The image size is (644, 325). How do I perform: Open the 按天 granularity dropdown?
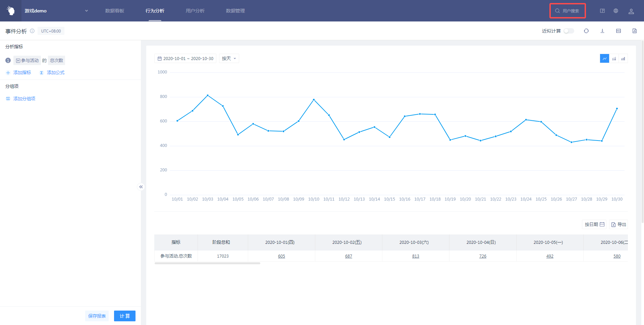pyautogui.click(x=229, y=58)
